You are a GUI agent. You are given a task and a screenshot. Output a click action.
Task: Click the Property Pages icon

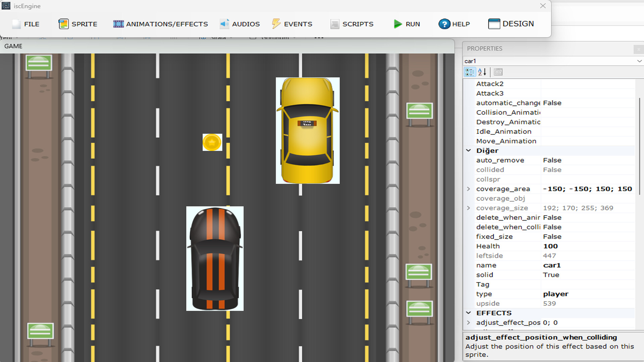click(x=498, y=72)
